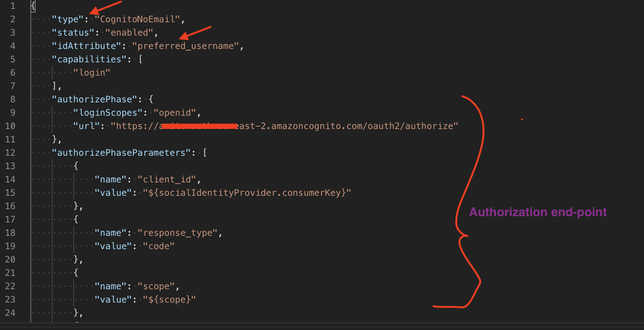
Task: Place cursor on "preferred_username" string
Action: (x=186, y=46)
